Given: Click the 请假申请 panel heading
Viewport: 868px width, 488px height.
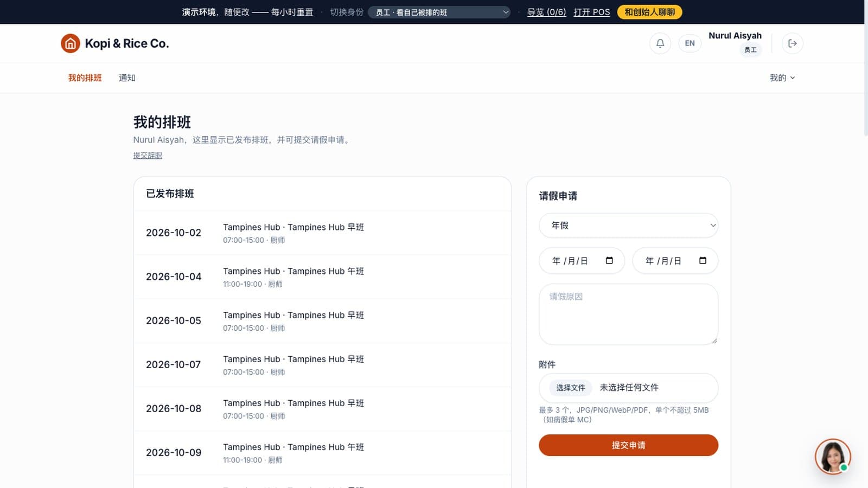Looking at the screenshot, I should point(558,196).
